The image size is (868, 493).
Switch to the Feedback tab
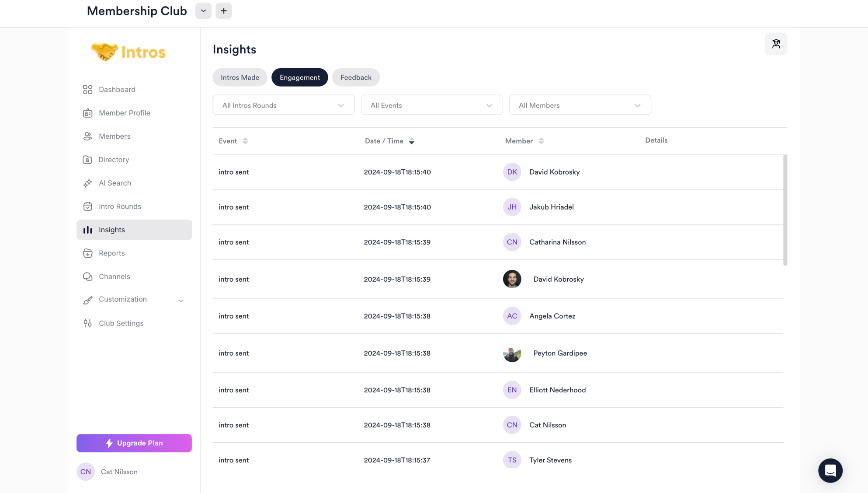coord(356,77)
